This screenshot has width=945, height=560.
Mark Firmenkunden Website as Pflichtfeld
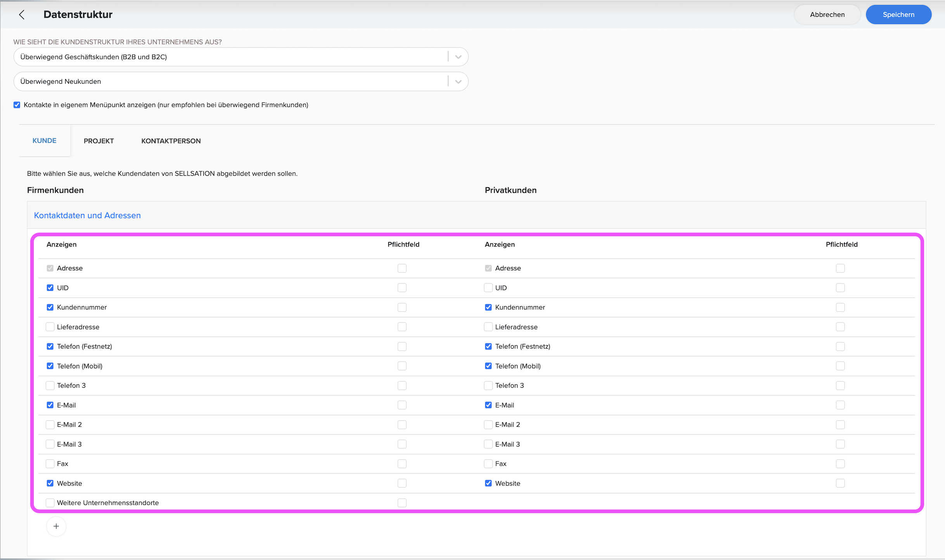click(402, 483)
